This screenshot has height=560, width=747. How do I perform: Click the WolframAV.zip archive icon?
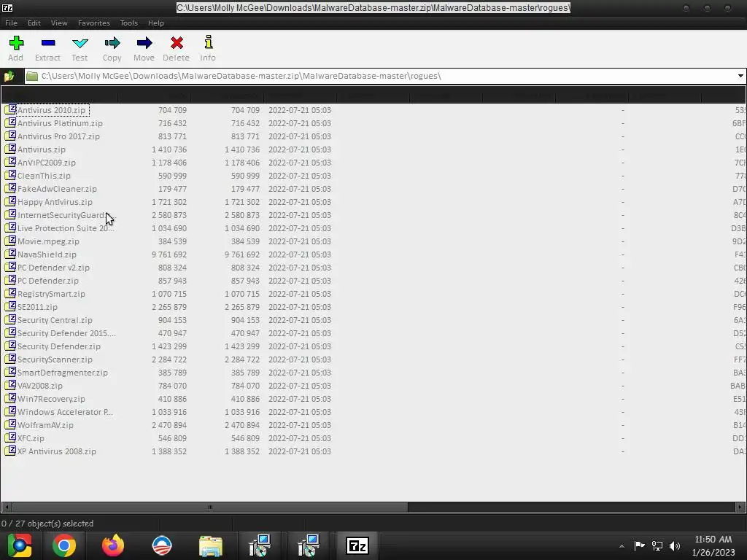point(10,424)
